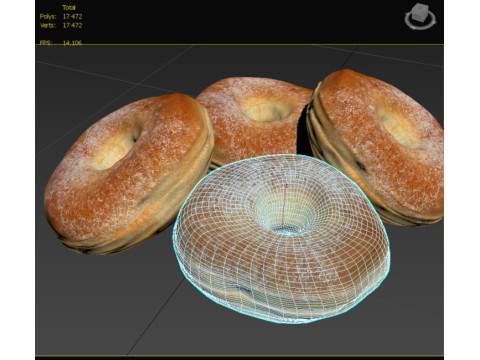Click the Verts count 17 472

pyautogui.click(x=72, y=25)
